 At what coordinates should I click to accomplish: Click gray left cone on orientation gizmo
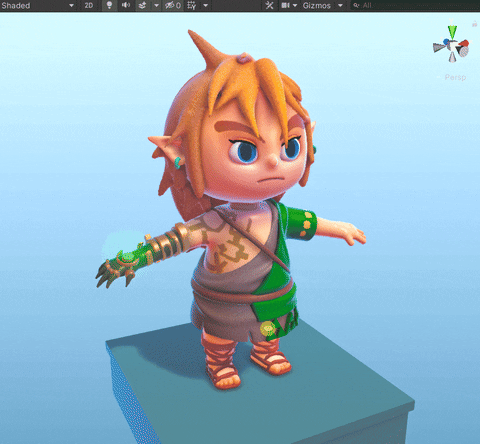[438, 47]
